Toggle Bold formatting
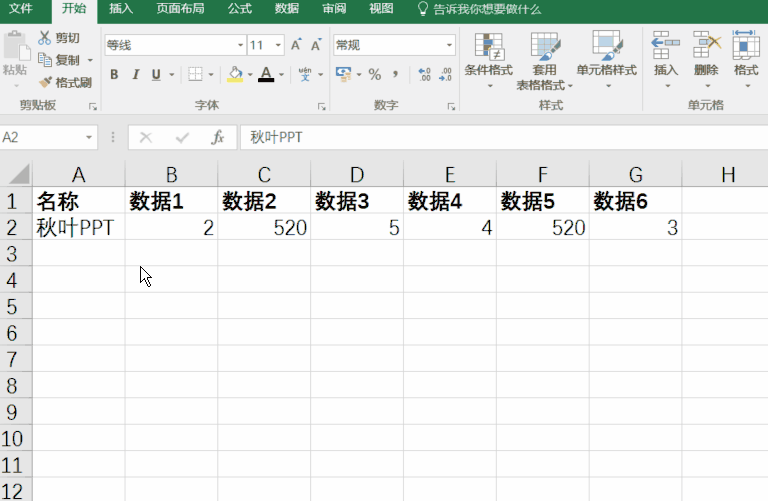This screenshot has height=501, width=768. (x=114, y=74)
